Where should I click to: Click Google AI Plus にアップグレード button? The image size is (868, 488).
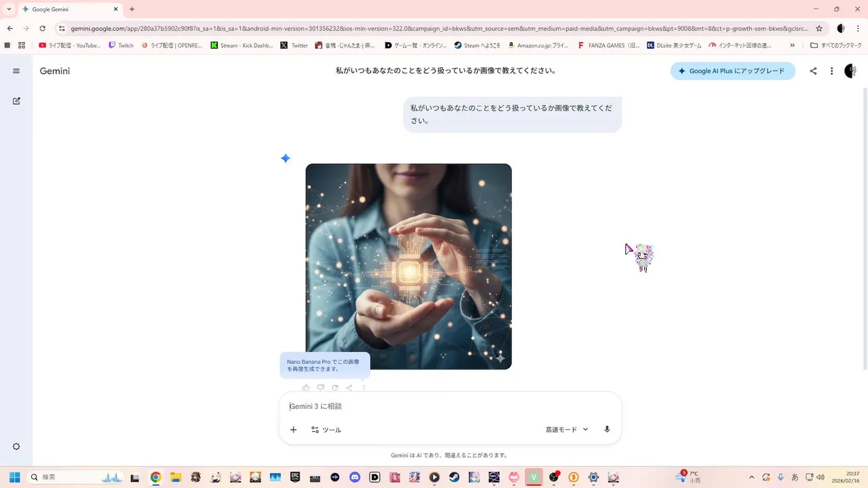coord(732,71)
